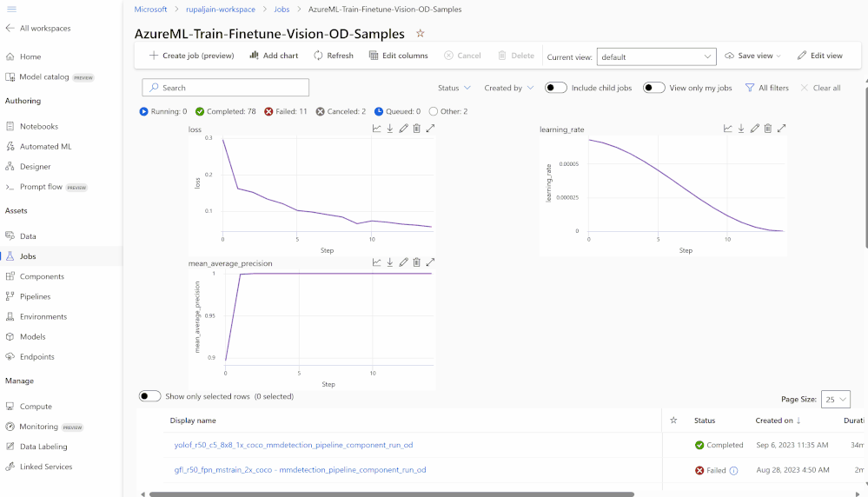Expand the Save view dropdown
The image size is (868, 497).
[779, 56]
